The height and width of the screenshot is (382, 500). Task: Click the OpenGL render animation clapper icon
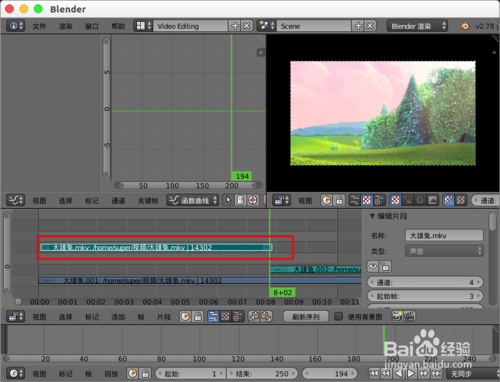(409, 316)
